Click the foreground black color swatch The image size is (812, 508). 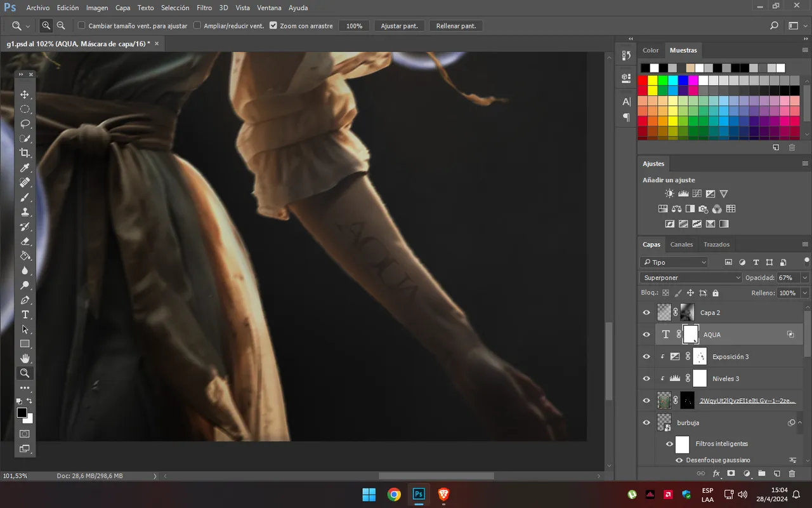[22, 413]
